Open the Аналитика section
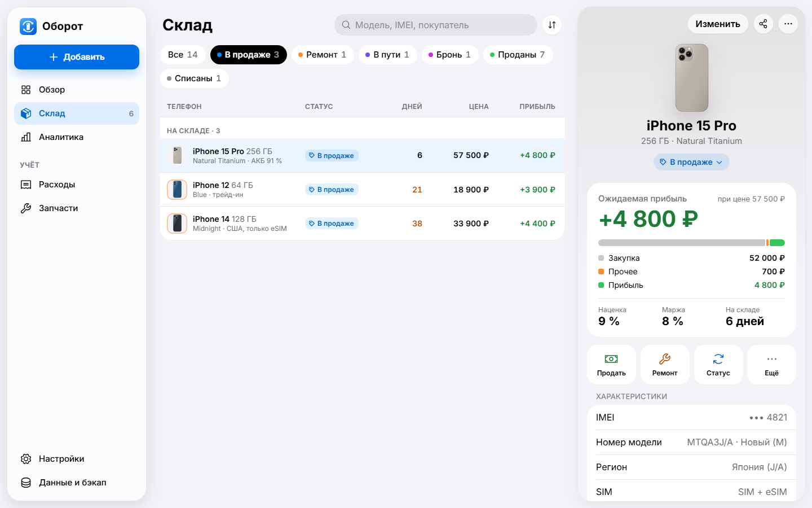Image resolution: width=812 pixels, height=508 pixels. [77, 137]
